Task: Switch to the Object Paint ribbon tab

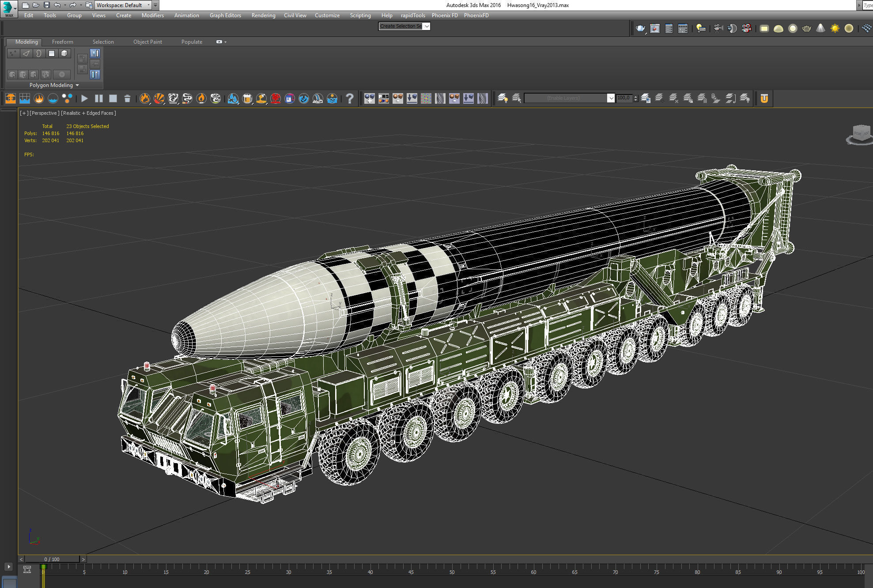Action: pos(147,42)
